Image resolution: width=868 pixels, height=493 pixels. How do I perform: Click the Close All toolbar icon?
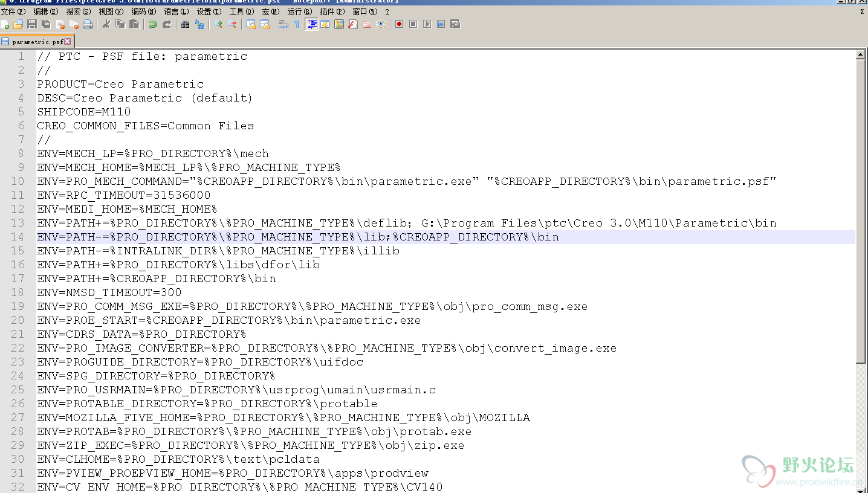pos(74,24)
